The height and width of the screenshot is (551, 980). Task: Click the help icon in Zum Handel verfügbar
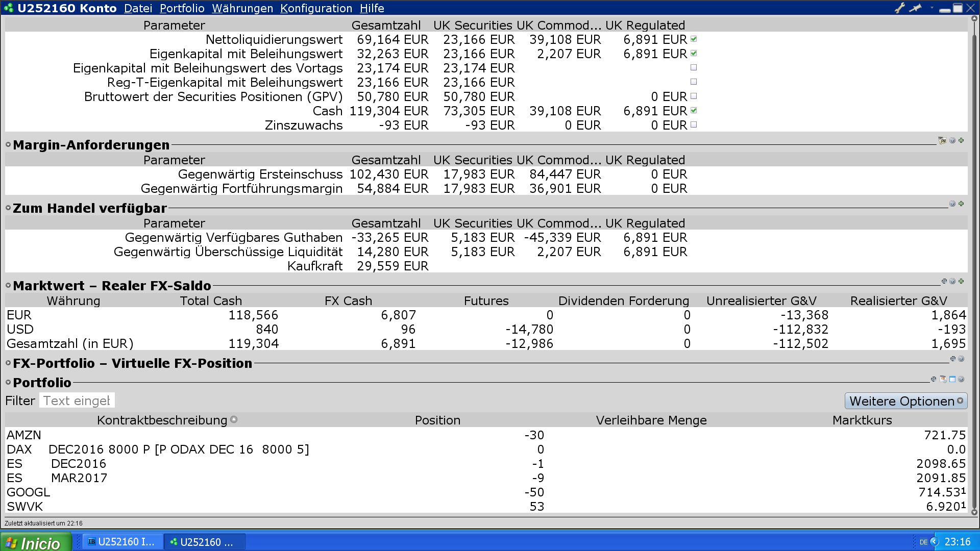coord(952,204)
